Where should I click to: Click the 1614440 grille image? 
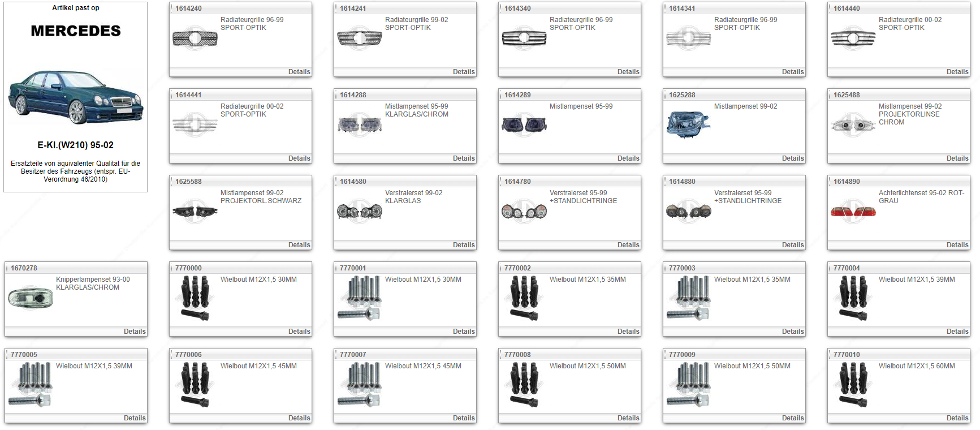[853, 38]
